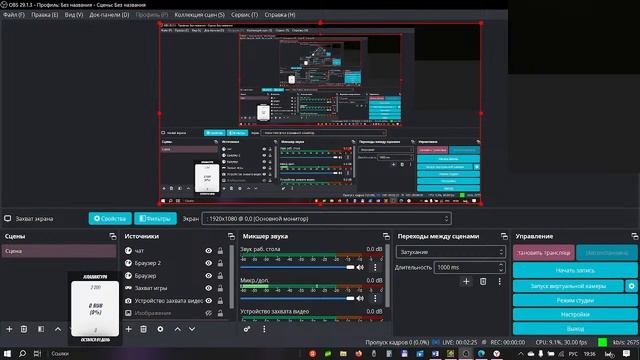Expand hidden system tray icons
This screenshot has height=360, width=640.
pos(520,354)
